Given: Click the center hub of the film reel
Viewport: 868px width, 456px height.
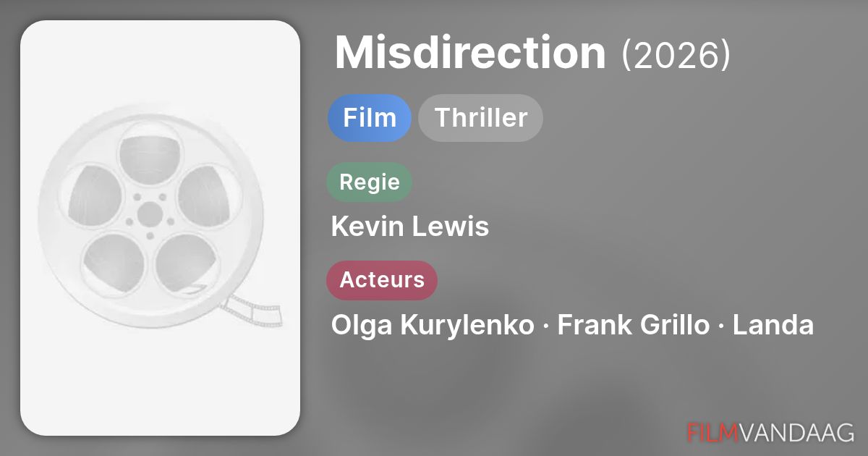Looking at the screenshot, I should pos(150,214).
